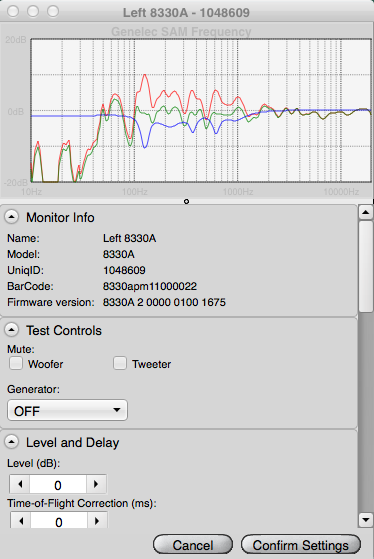Click the Cancel button

[193, 545]
